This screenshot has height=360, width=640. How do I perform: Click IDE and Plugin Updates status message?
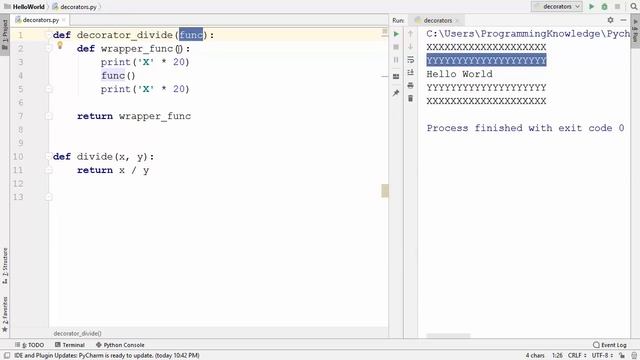tap(107, 356)
